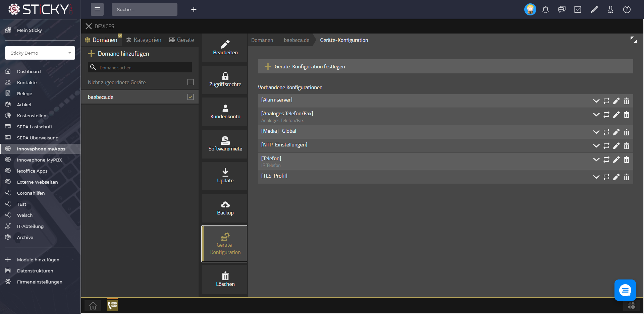644x314 pixels.
Task: Delete the Analoges Telefon/Fax configuration
Action: (x=627, y=115)
